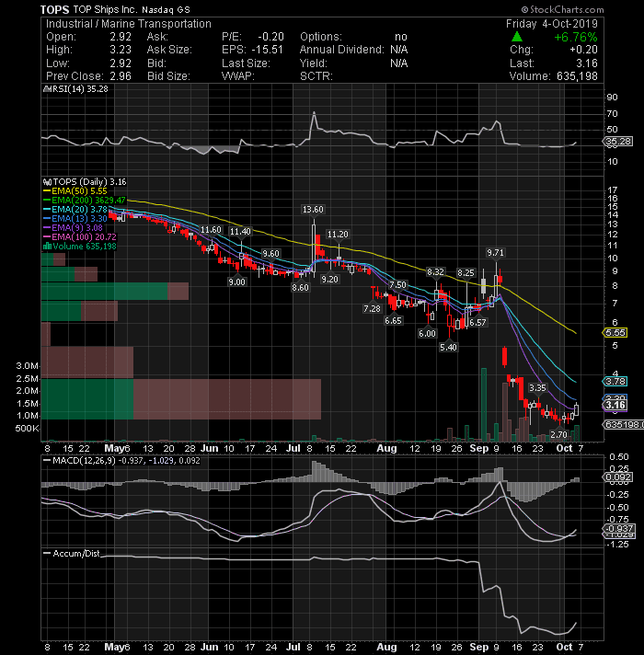Click the 6.65 price label
The width and height of the screenshot is (644, 655).
click(393, 321)
